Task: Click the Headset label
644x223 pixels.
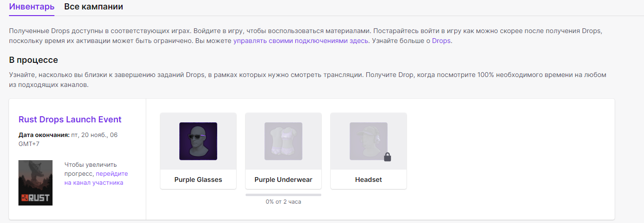Action: (369, 180)
